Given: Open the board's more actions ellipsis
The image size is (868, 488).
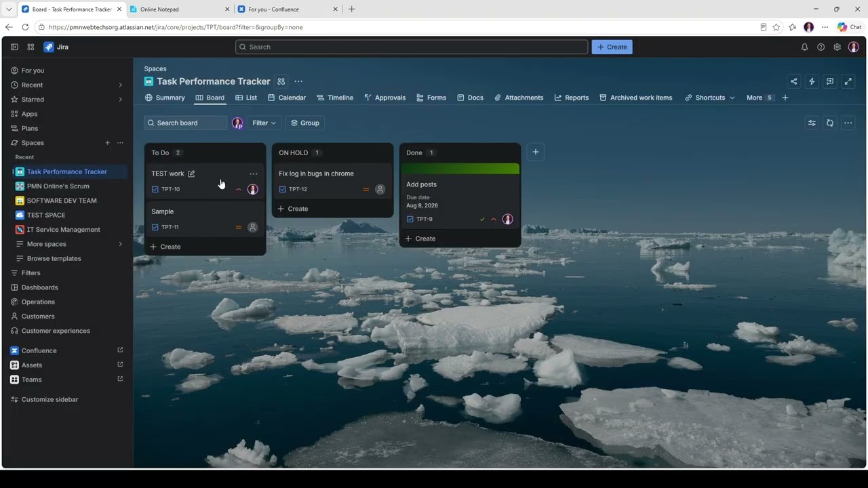Looking at the screenshot, I should pos(848,123).
